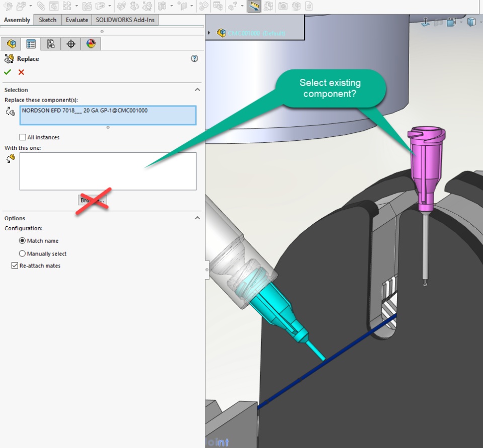Open the View Orientation dropdown arrow
The height and width of the screenshot is (448, 483).
click(x=461, y=22)
